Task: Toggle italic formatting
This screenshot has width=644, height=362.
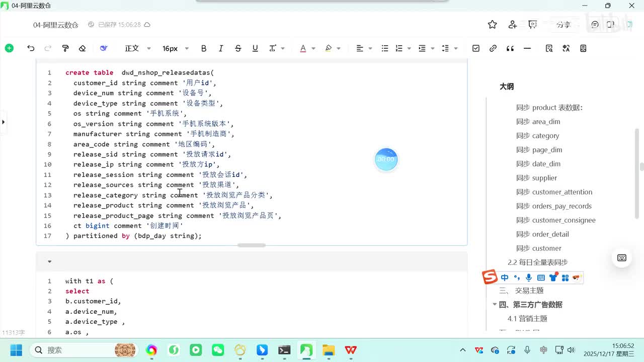Action: coord(221,48)
